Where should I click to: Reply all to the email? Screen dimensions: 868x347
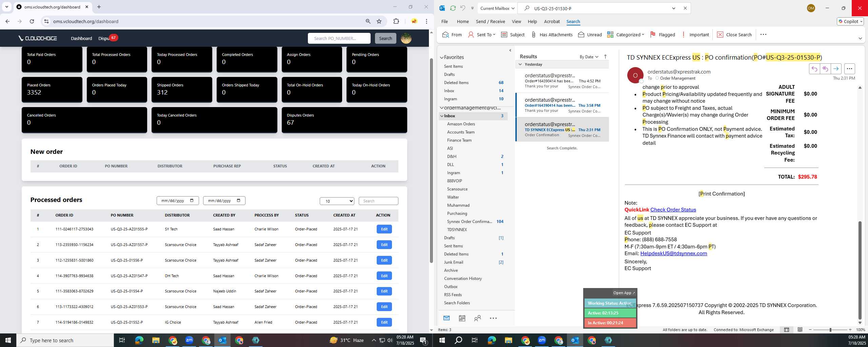click(825, 69)
